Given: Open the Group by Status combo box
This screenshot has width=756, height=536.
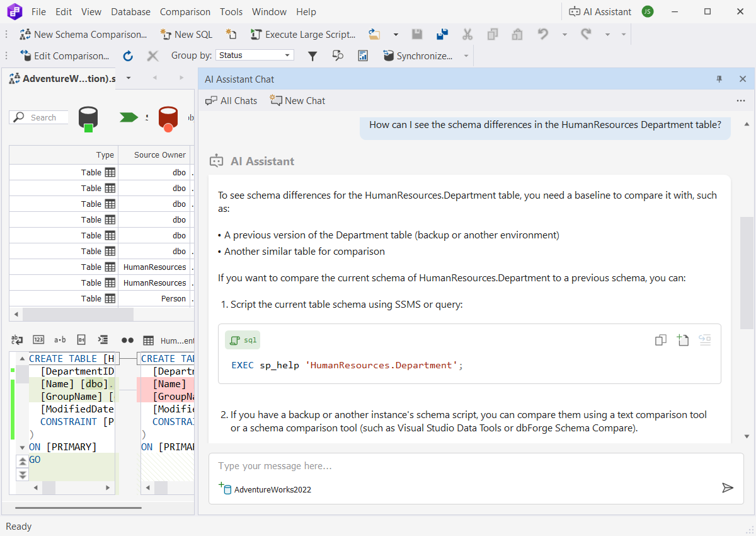Looking at the screenshot, I should pyautogui.click(x=255, y=55).
